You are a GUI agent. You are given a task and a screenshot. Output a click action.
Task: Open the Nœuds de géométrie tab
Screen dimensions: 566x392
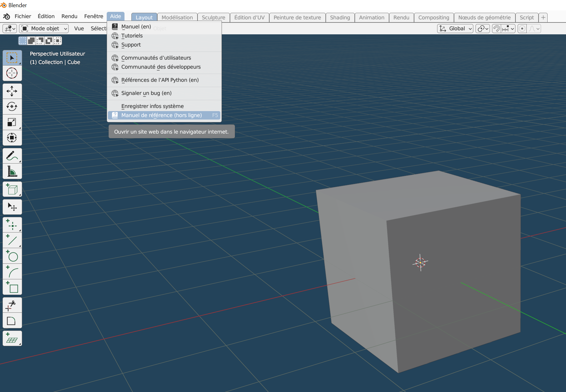[485, 17]
